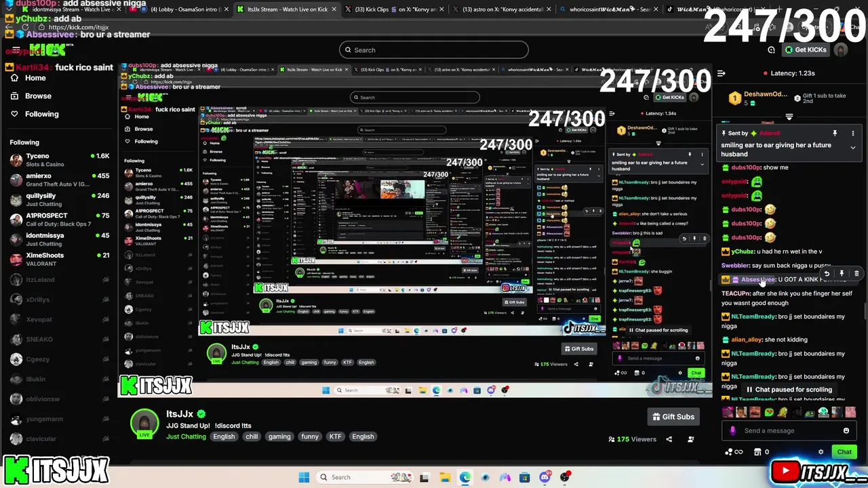Image resolution: width=868 pixels, height=488 pixels.
Task: Click the Just Chatting category link
Action: coord(186,436)
